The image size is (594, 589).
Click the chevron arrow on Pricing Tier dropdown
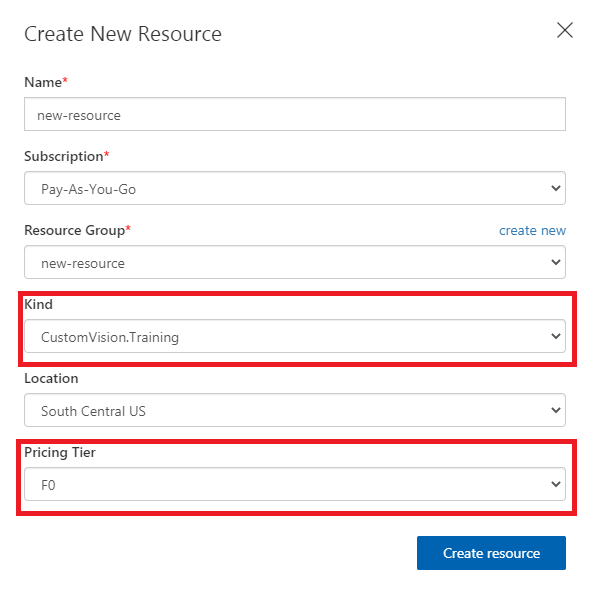[556, 484]
